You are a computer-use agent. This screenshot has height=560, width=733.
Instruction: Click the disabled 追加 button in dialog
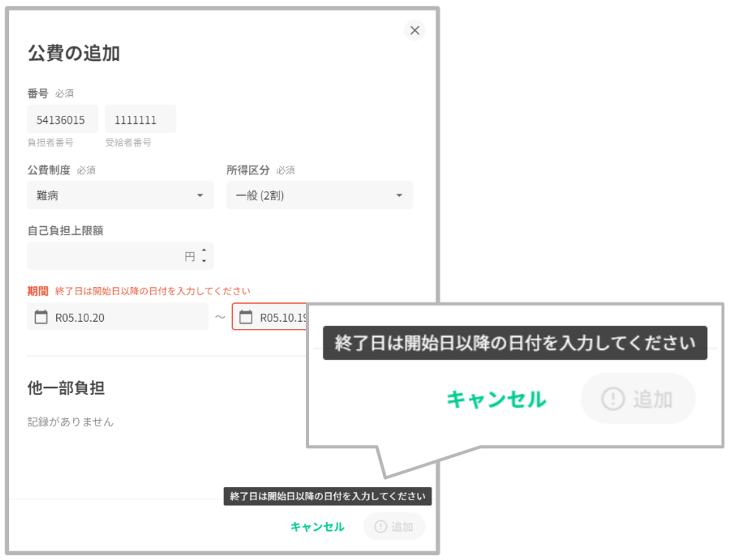coord(394,527)
